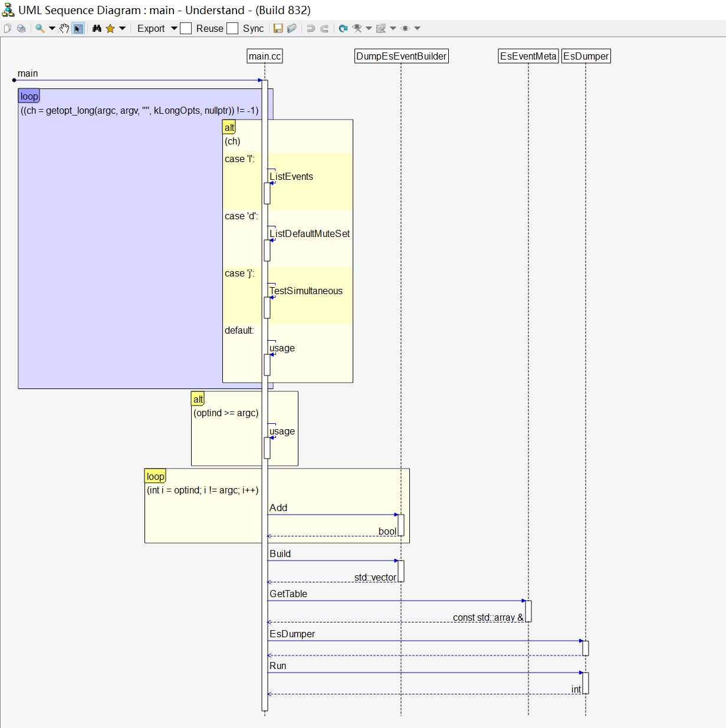Image resolution: width=726 pixels, height=728 pixels.
Task: Open the Export dropdown arrow
Action: [x=174, y=28]
